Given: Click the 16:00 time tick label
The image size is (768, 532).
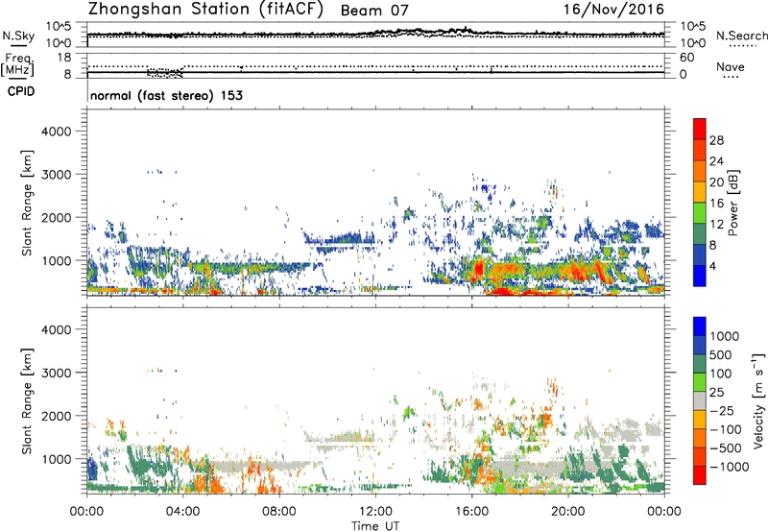Looking at the screenshot, I should click(471, 512).
